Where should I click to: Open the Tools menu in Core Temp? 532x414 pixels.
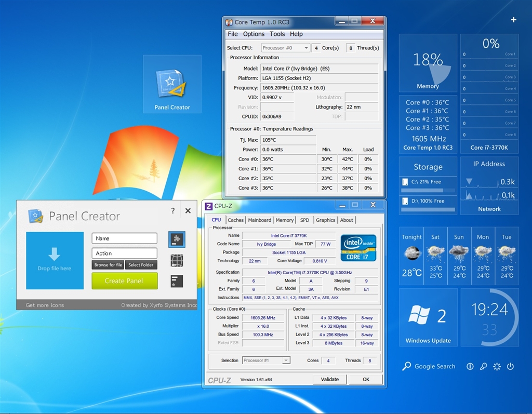click(x=277, y=34)
